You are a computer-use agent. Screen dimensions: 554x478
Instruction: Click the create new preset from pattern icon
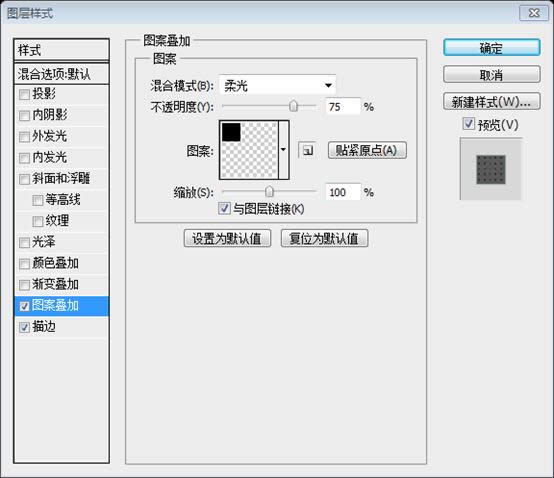pos(307,151)
